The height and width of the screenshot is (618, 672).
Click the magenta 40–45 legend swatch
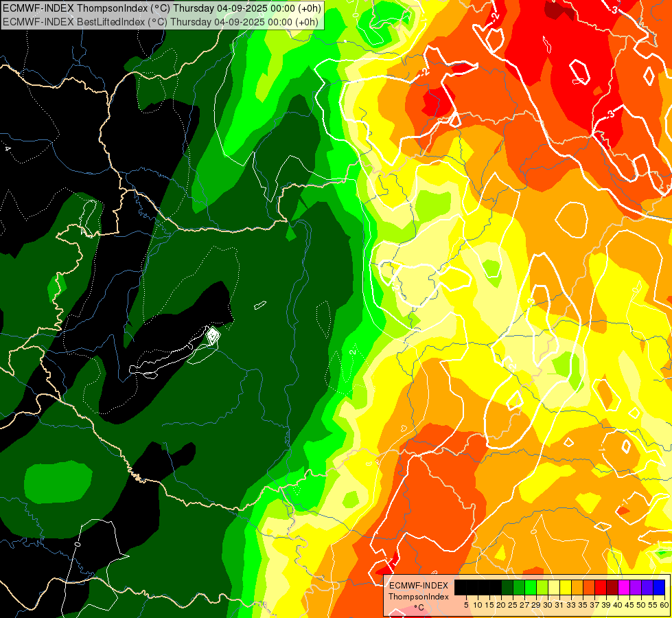click(x=624, y=588)
